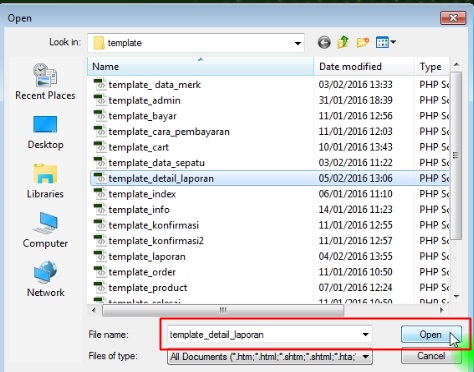The image size is (474, 372).
Task: Click the template_bayar file icon
Action: click(99, 116)
